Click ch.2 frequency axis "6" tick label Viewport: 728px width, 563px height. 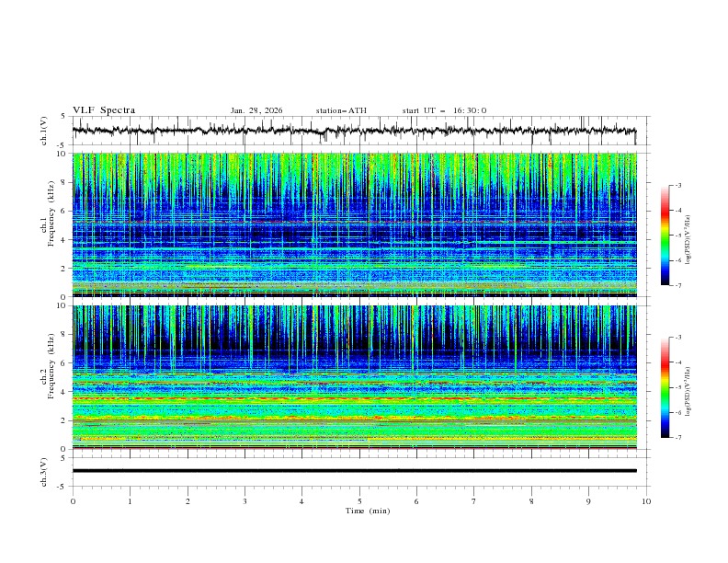pyautogui.click(x=64, y=362)
